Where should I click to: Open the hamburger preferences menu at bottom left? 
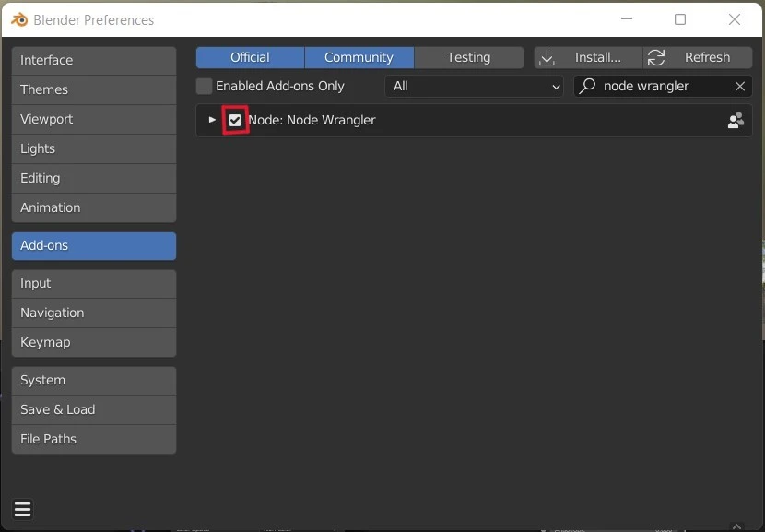pyautogui.click(x=22, y=510)
